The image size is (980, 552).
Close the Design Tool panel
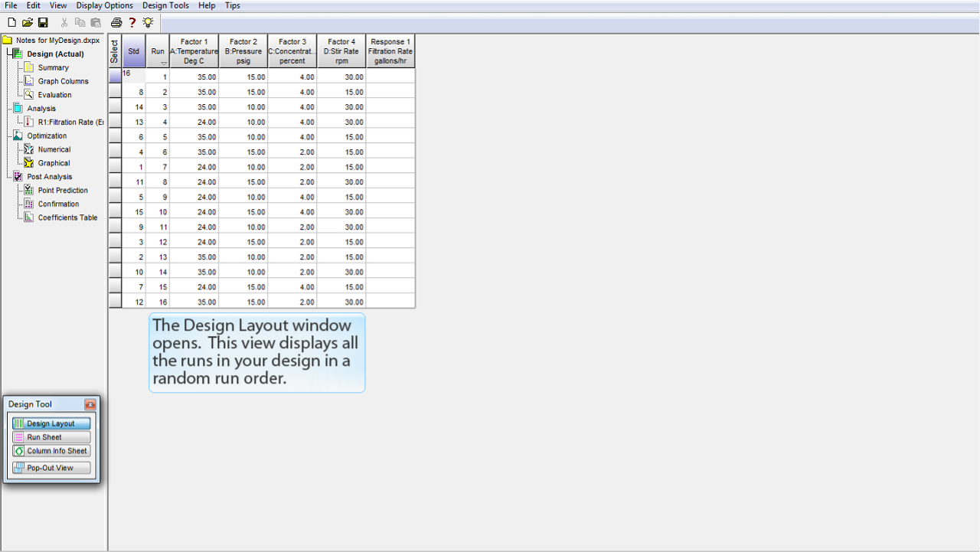click(x=90, y=404)
